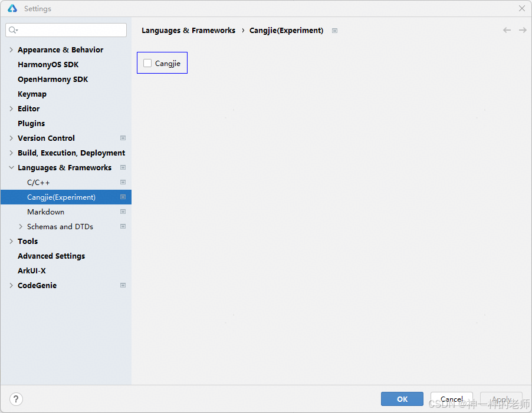
Task: Expand the Editor section
Action: pyautogui.click(x=11, y=109)
